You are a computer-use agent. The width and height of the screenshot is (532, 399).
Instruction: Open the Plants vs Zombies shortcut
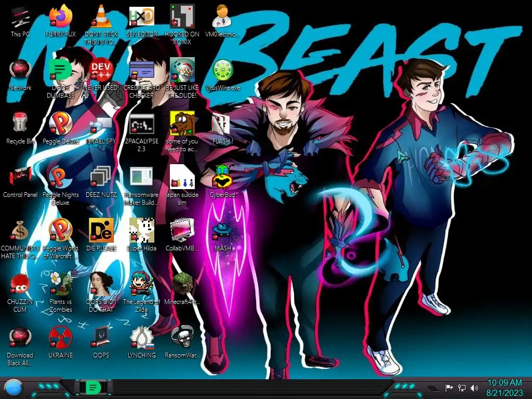tap(61, 284)
